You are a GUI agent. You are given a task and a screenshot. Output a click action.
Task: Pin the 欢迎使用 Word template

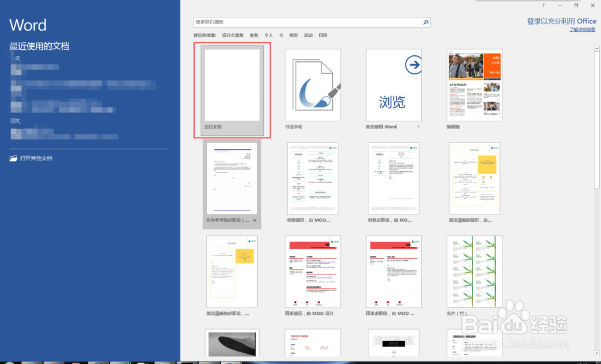[418, 127]
